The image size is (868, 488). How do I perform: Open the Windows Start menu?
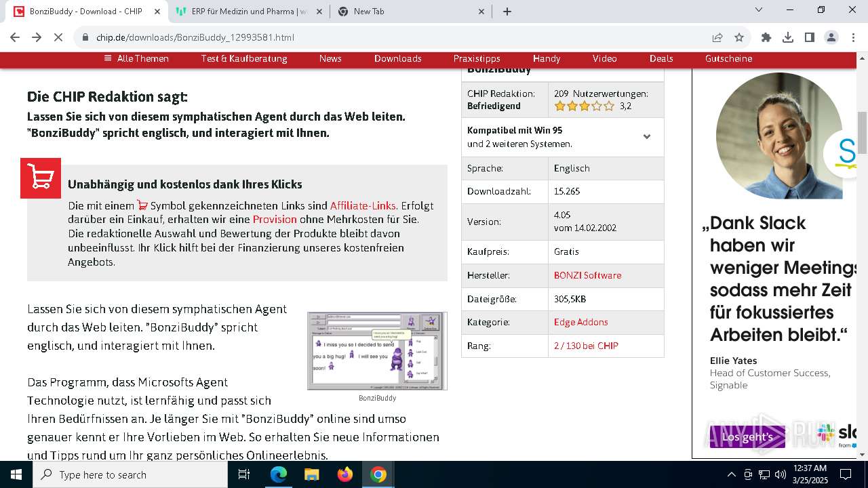point(16,474)
